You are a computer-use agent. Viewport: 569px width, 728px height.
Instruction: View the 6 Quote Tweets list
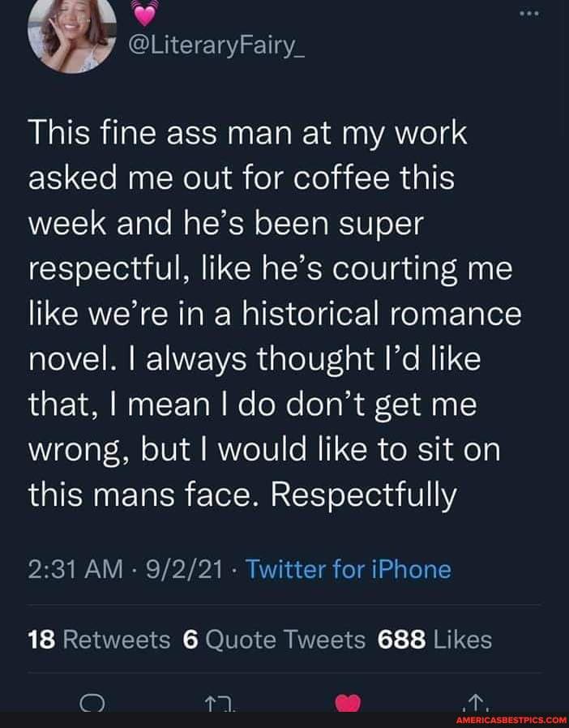pos(275,640)
